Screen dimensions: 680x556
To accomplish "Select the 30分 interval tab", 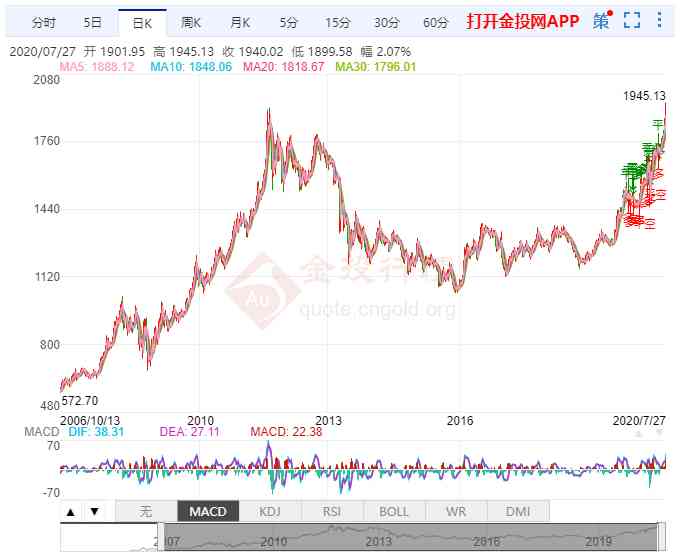I will point(387,22).
